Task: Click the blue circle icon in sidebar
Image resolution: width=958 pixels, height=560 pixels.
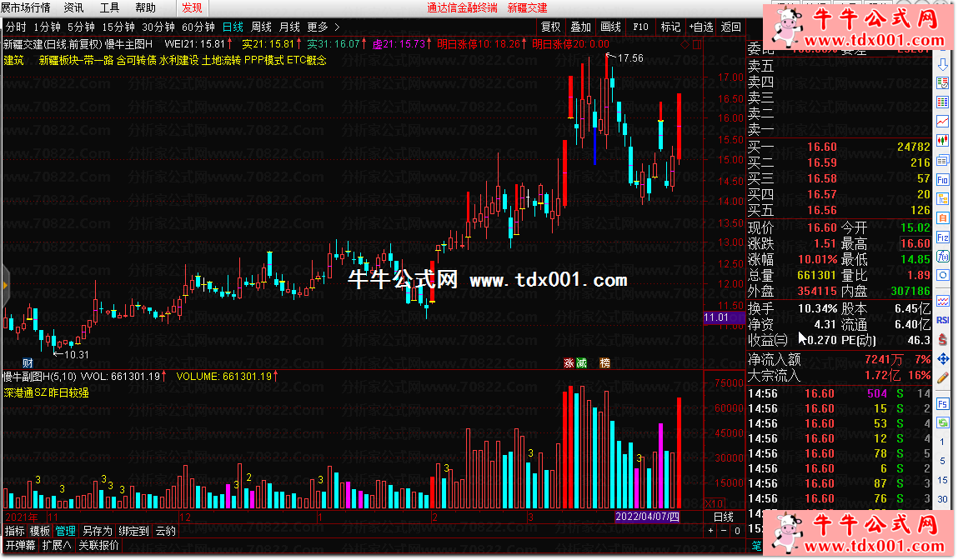Action: 943,275
